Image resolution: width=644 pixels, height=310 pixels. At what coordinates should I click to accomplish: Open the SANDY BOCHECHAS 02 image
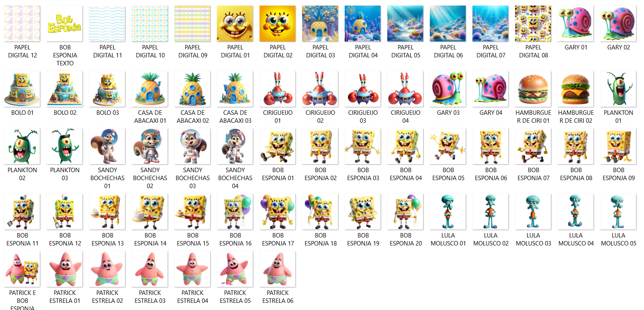(150, 147)
